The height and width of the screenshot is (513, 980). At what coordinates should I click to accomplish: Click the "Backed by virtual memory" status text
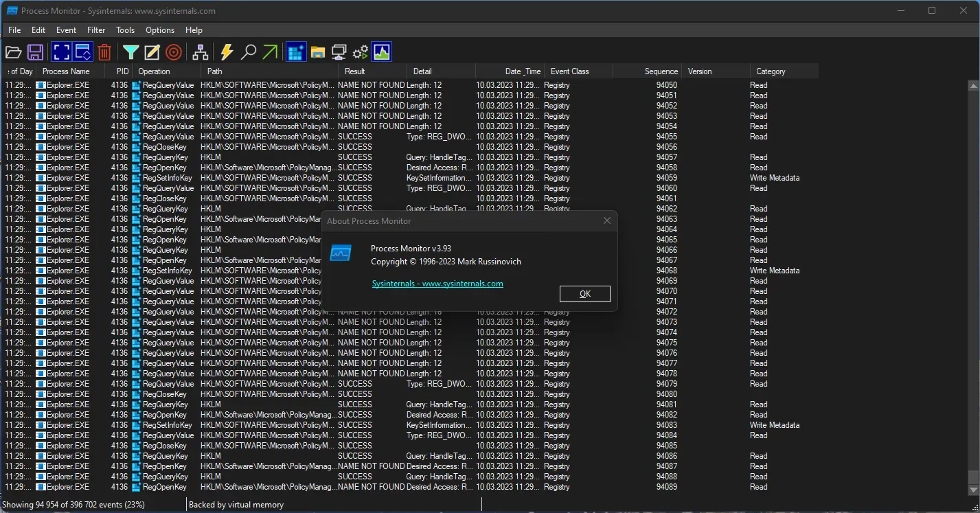pos(236,505)
